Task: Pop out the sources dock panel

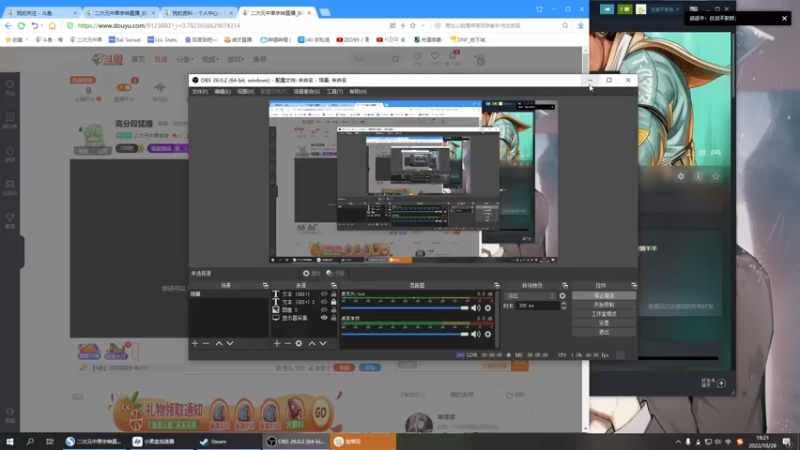Action: pyautogui.click(x=334, y=285)
